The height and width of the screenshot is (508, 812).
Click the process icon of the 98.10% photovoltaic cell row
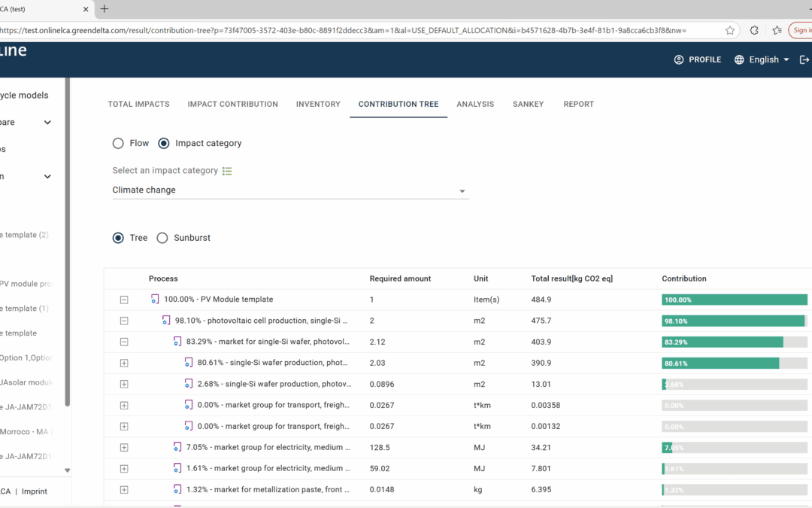(166, 321)
